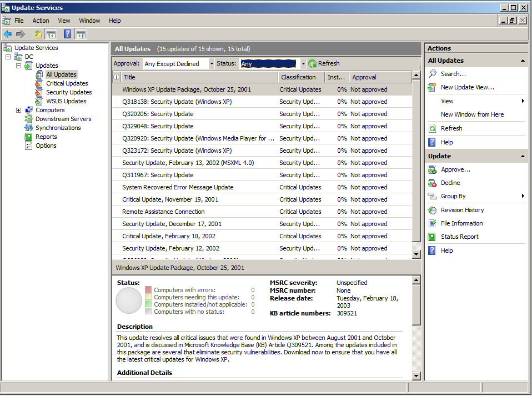
Task: Click the update list scrollbar up arrow
Action: 416,76
